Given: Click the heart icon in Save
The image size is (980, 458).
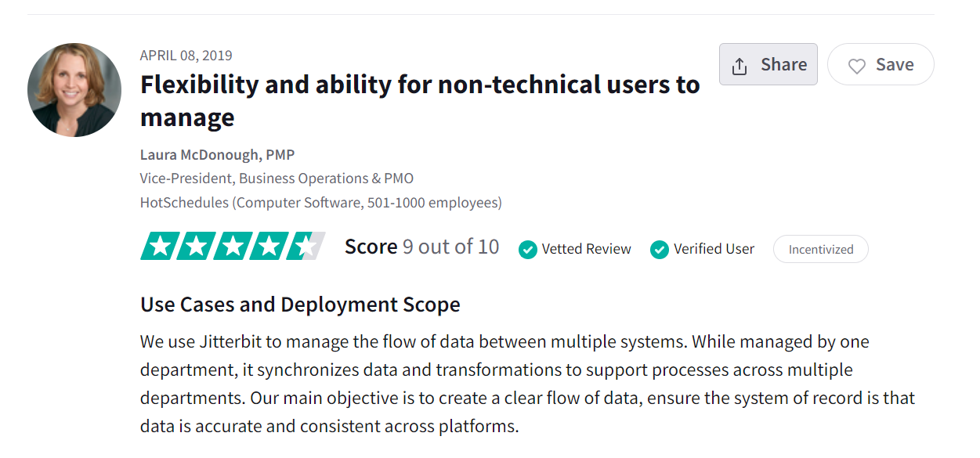Looking at the screenshot, I should pos(857,66).
